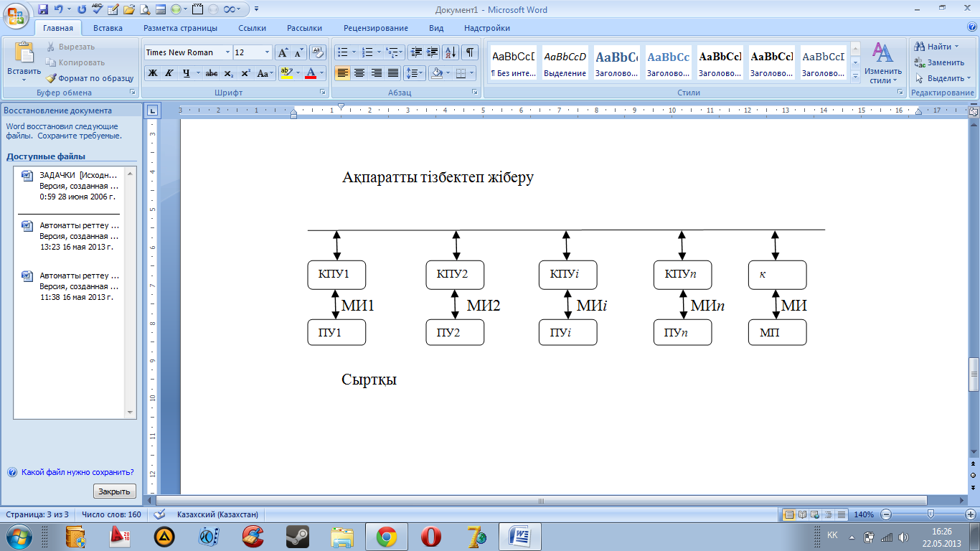Viewport: 980px width, 551px height.
Task: Apply the bulleted list icon
Action: coord(343,52)
